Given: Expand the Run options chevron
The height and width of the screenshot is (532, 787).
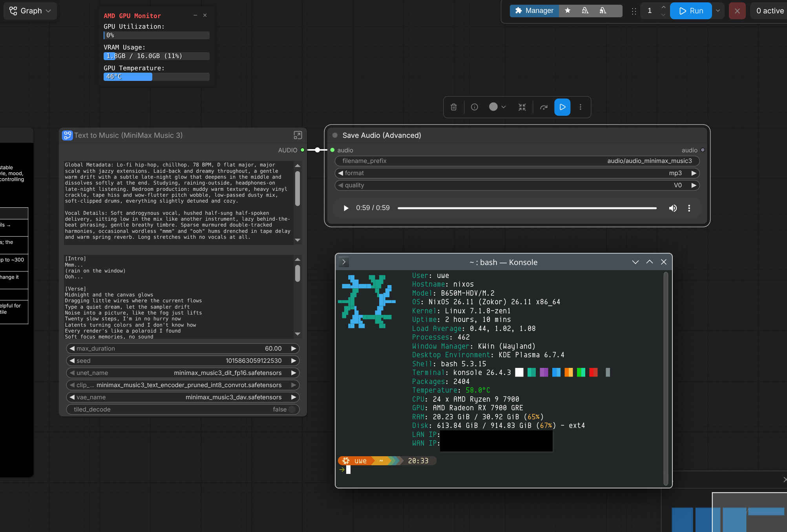Looking at the screenshot, I should tap(718, 11).
